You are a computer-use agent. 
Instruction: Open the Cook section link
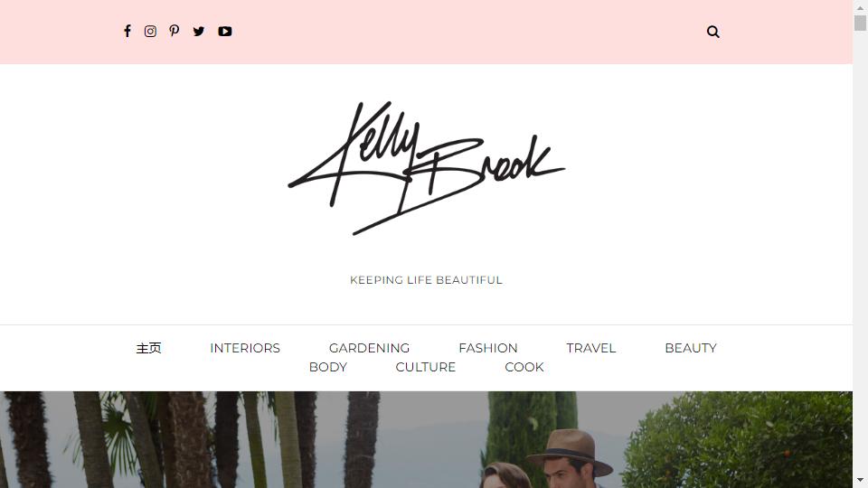[x=524, y=367]
